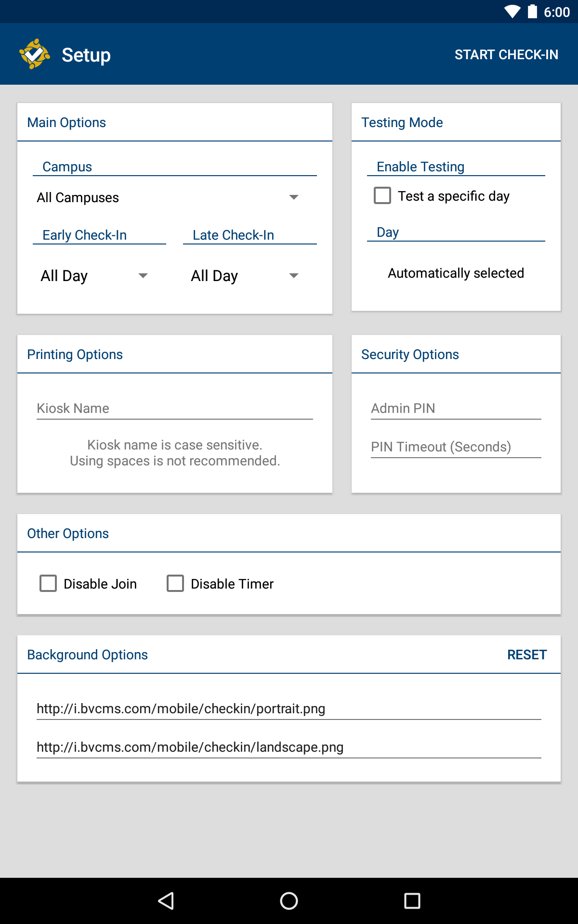
Task: Check the Disable Timer option
Action: (x=175, y=583)
